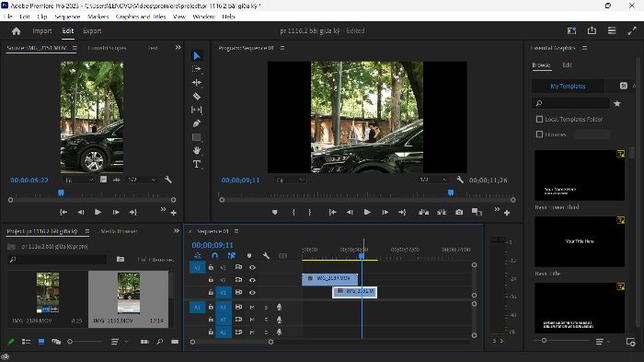Viewport: 644px width, 362px height.
Task: Expand Source panel group overflow chevrons
Action: point(178,47)
